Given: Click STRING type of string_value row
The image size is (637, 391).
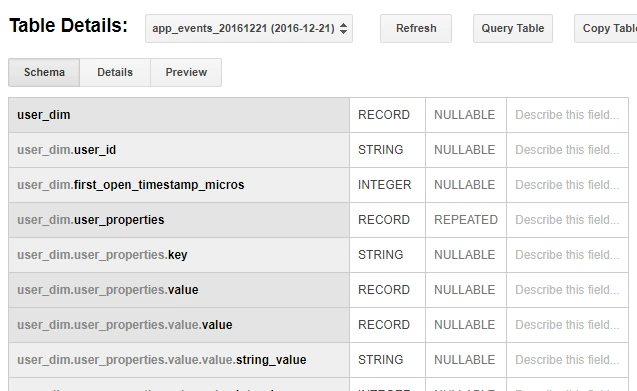Looking at the screenshot, I should click(381, 360).
